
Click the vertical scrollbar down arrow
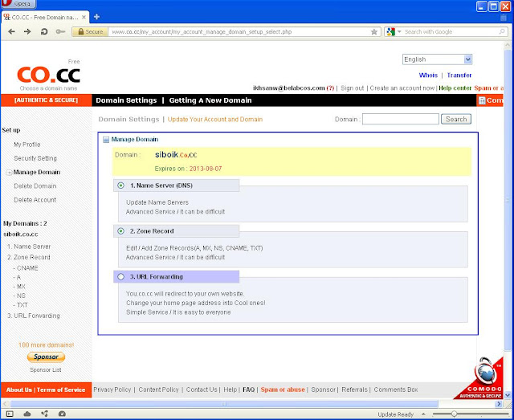(x=508, y=395)
